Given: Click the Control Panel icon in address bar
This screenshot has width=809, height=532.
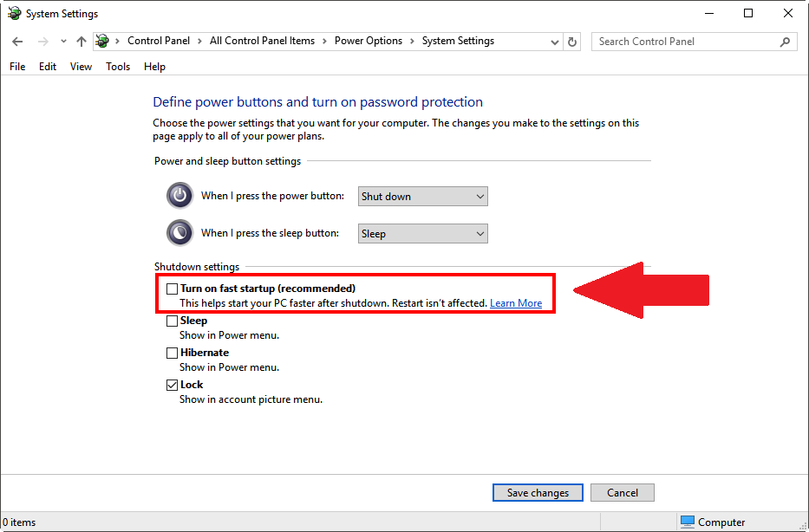Looking at the screenshot, I should click(x=103, y=42).
